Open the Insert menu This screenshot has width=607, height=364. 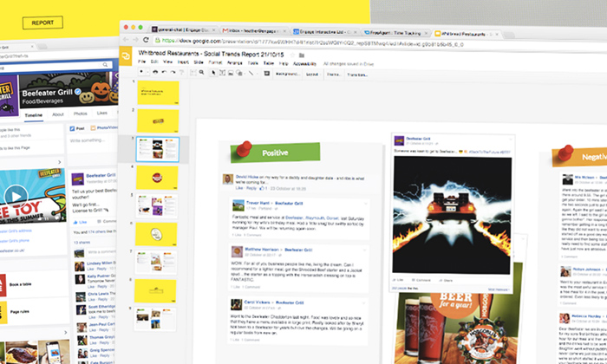183,62
